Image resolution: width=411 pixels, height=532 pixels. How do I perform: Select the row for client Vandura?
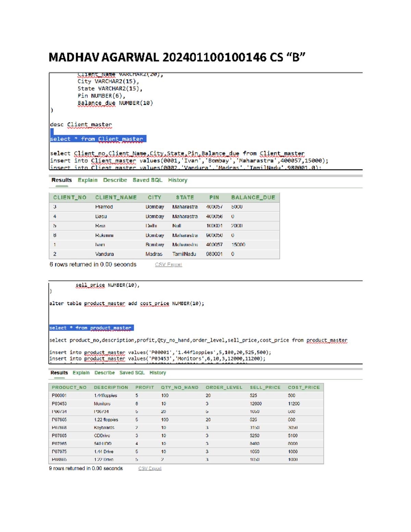tap(137, 254)
